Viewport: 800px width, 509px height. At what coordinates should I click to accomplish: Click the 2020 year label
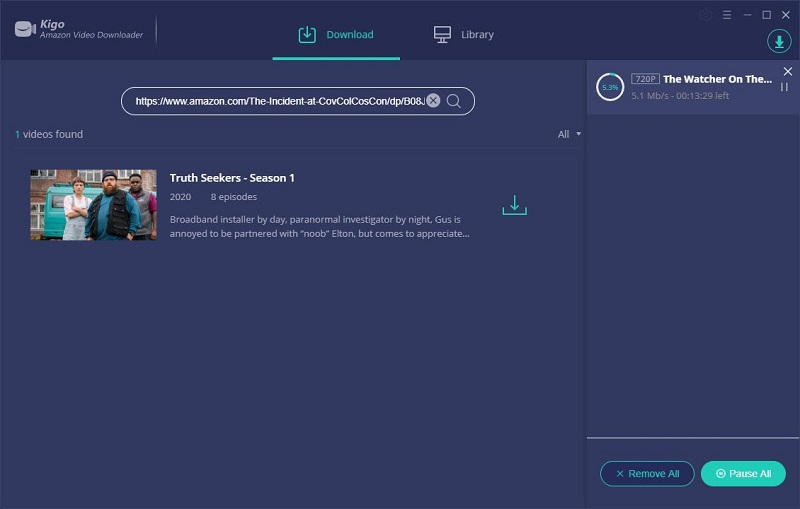click(180, 197)
